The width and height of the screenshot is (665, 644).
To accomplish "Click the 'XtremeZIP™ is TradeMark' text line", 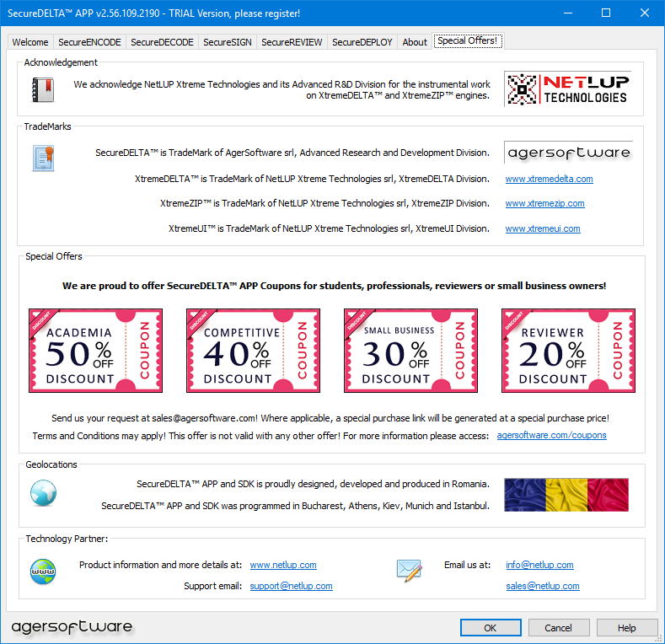I will pyautogui.click(x=324, y=204).
